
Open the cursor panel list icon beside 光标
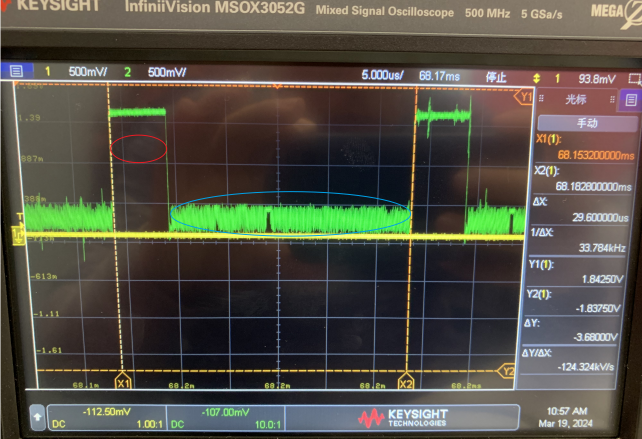pos(631,100)
